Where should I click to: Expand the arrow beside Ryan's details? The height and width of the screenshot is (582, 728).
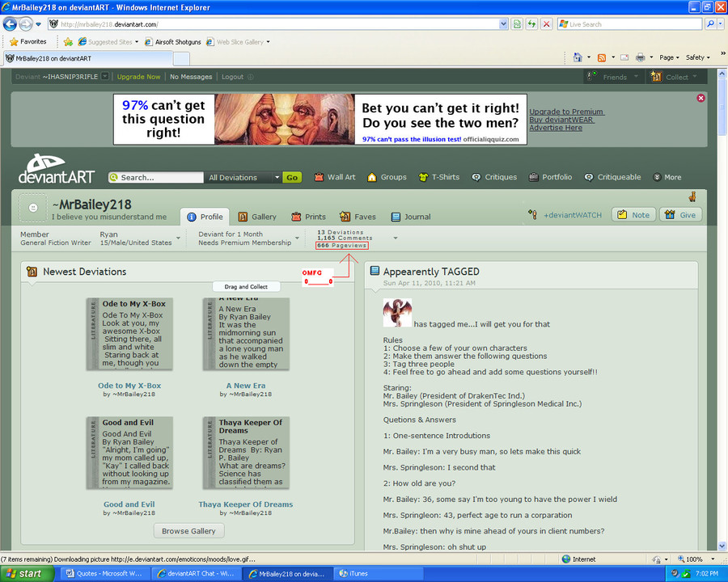pyautogui.click(x=178, y=238)
